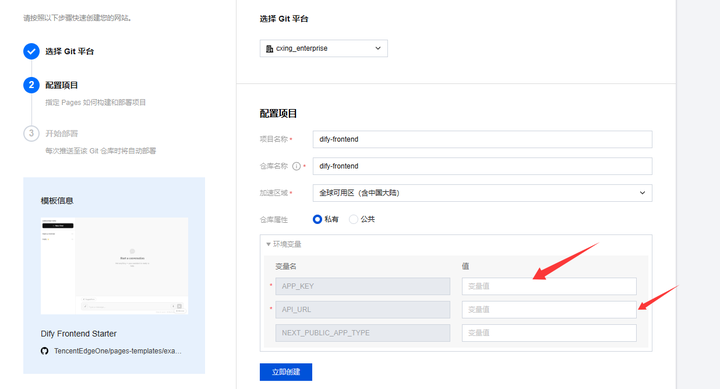This screenshot has height=389, width=720.
Task: Open the cxing_enterprise Git platform dropdown
Action: point(323,48)
